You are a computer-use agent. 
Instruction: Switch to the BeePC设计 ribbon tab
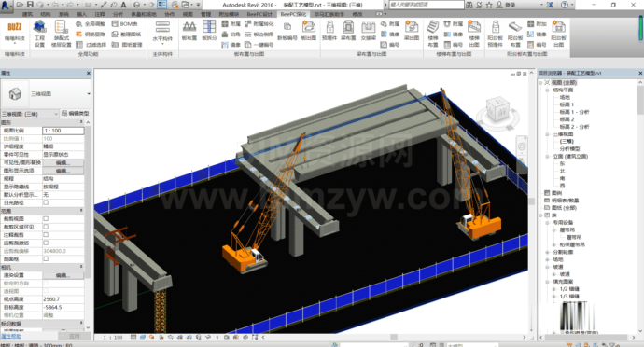(259, 14)
